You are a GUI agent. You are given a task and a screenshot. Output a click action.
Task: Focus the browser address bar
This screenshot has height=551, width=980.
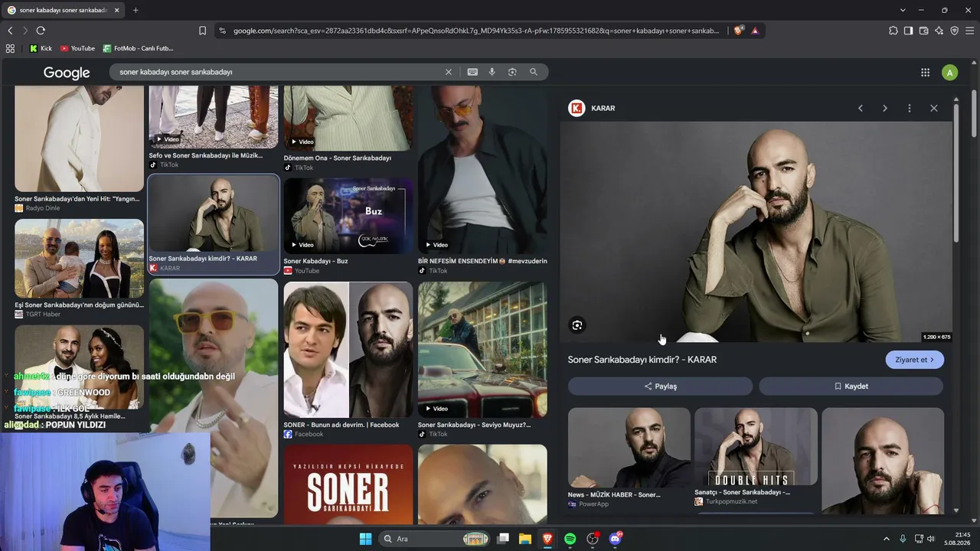tap(475, 31)
